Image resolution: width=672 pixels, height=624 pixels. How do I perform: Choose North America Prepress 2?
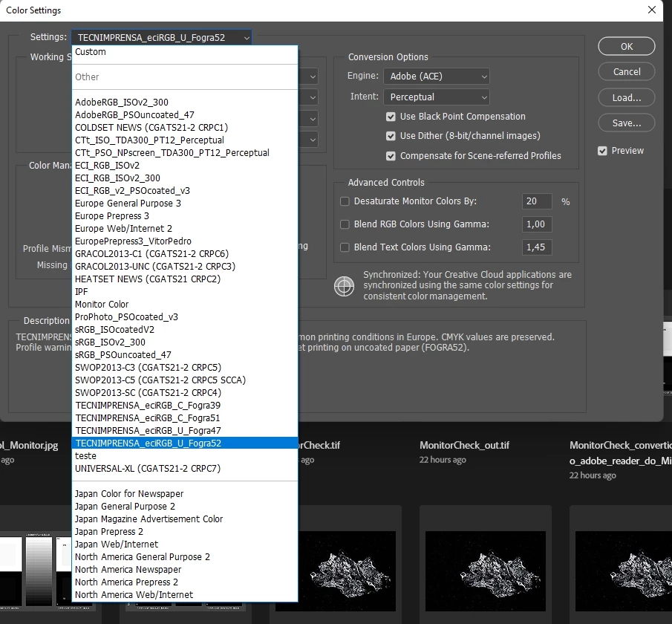click(185, 582)
